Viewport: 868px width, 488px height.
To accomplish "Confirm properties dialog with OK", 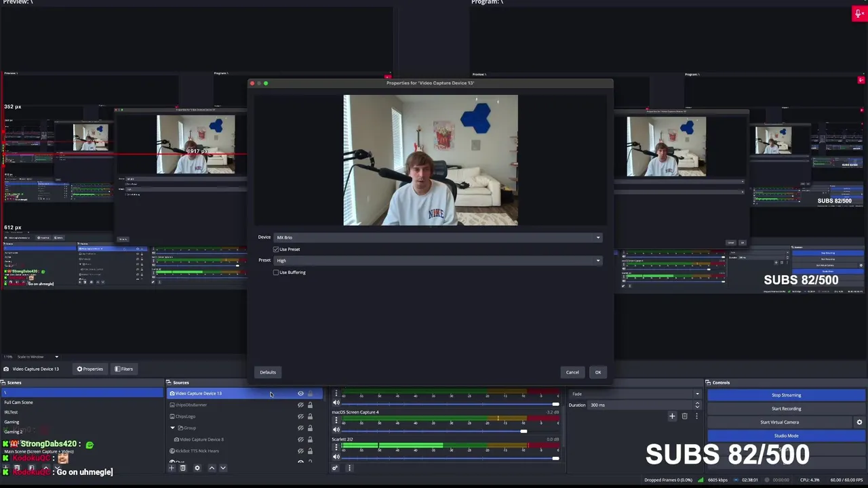I will point(598,372).
